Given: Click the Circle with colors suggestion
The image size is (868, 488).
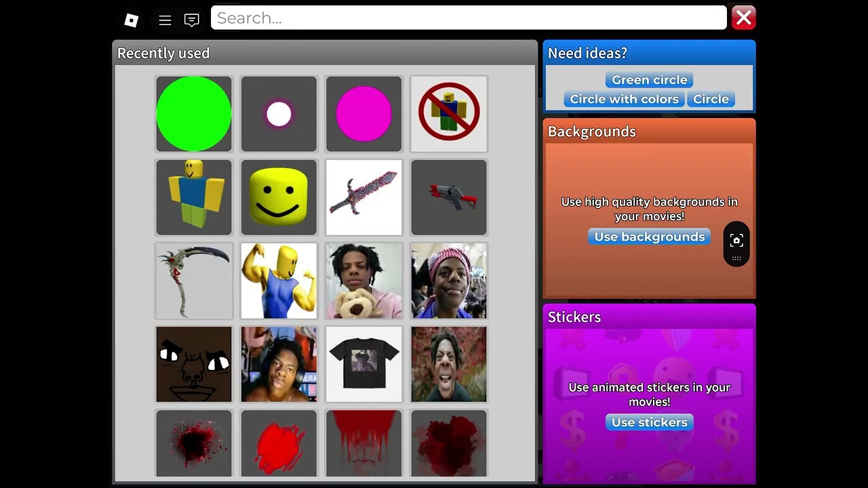Looking at the screenshot, I should pos(625,99).
